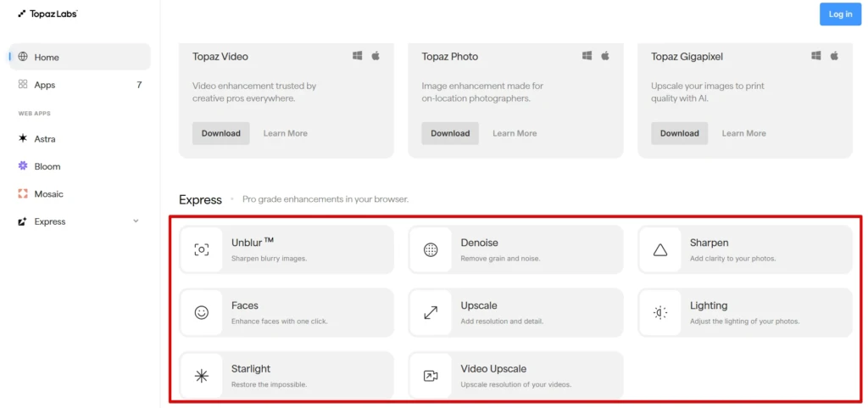Viewport: 868px width, 408px height.
Task: Download Topaz Video
Action: [x=221, y=133]
